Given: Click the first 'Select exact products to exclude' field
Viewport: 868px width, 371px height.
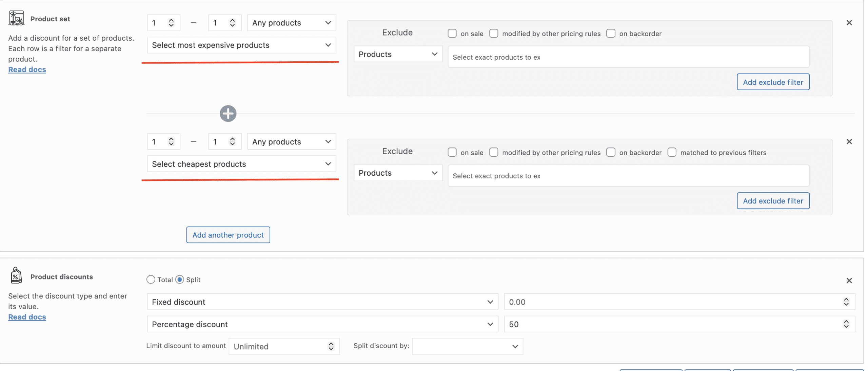Looking at the screenshot, I should click(x=628, y=57).
